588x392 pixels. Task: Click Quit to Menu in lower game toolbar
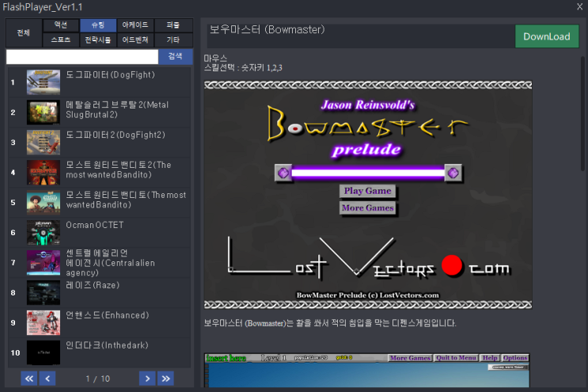[456, 358]
